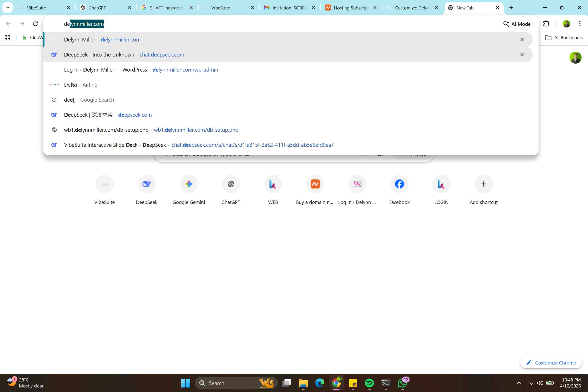Open Spotify from the taskbar
Image resolution: width=588 pixels, height=392 pixels.
click(369, 383)
